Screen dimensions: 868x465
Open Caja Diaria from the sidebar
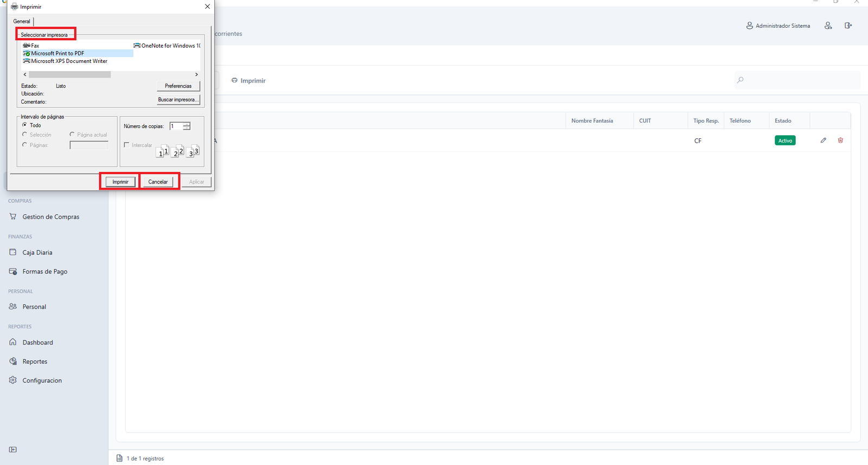[37, 252]
